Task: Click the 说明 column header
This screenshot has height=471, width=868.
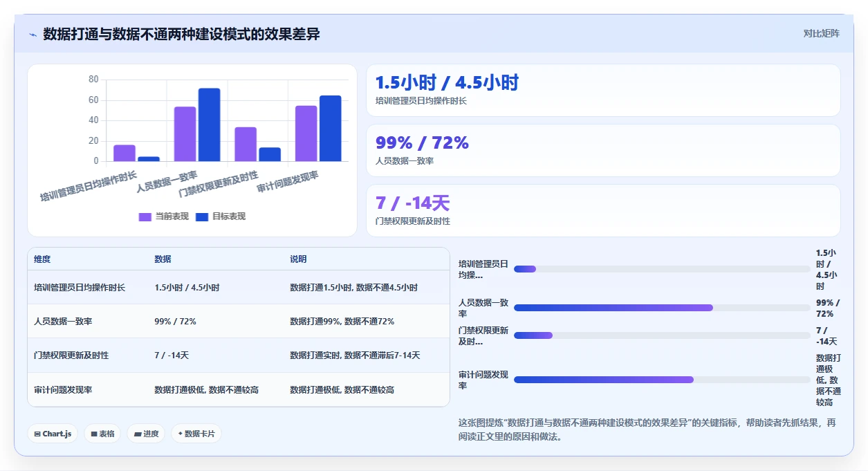Action: coord(298,259)
